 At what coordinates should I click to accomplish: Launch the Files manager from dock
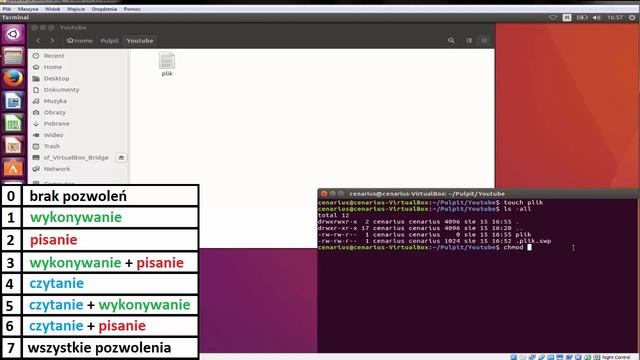click(x=13, y=56)
